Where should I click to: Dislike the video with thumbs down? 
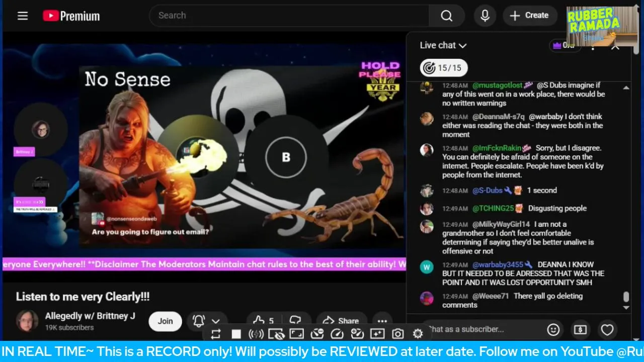(296, 321)
